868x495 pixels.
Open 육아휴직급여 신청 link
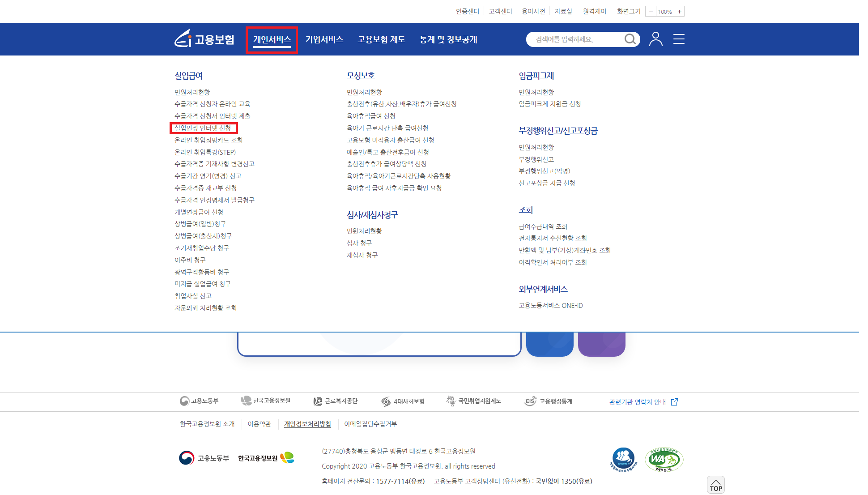point(371,116)
